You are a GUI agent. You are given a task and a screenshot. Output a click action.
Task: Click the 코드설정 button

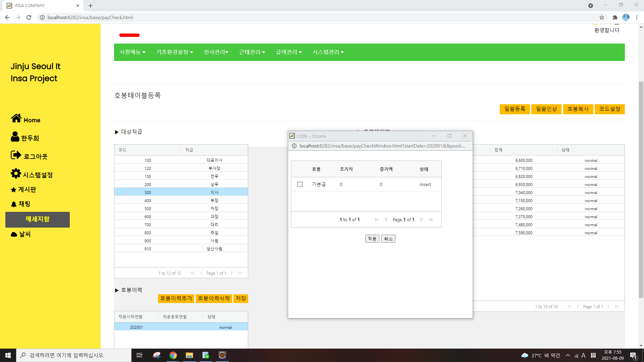(609, 109)
